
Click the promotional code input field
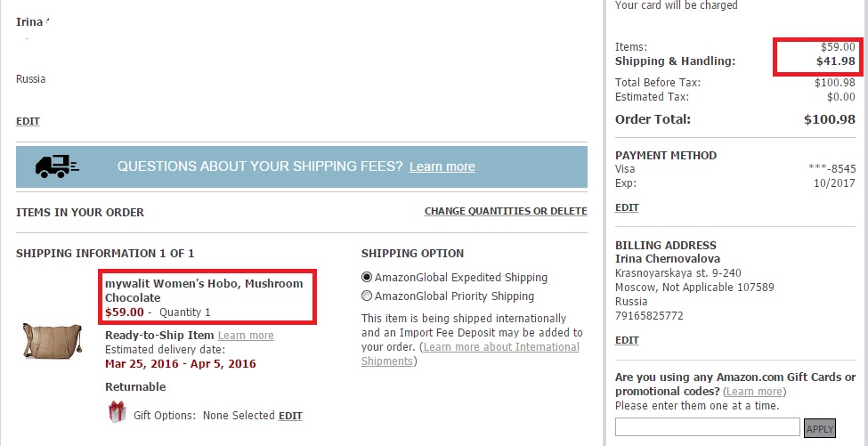click(707, 427)
